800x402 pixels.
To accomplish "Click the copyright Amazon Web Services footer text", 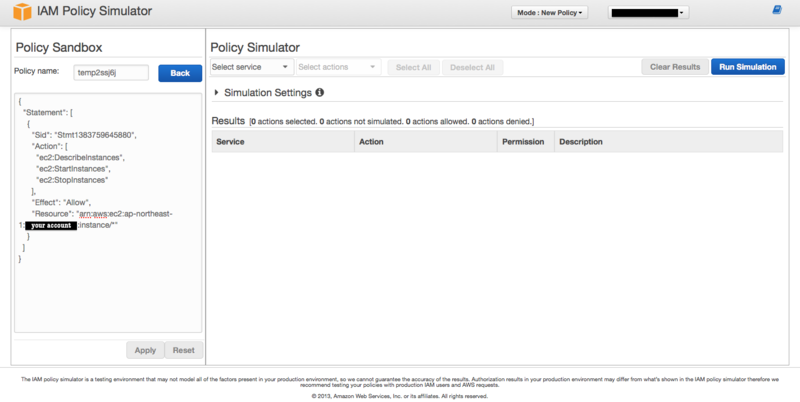I will coord(399,396).
